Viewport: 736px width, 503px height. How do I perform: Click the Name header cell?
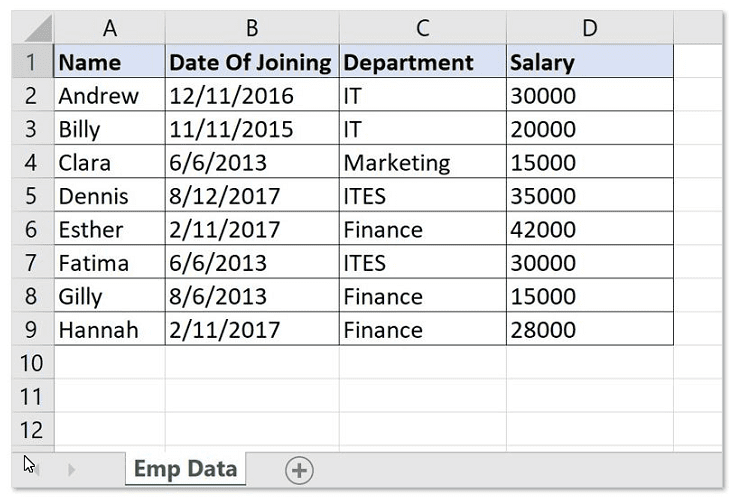click(x=109, y=62)
